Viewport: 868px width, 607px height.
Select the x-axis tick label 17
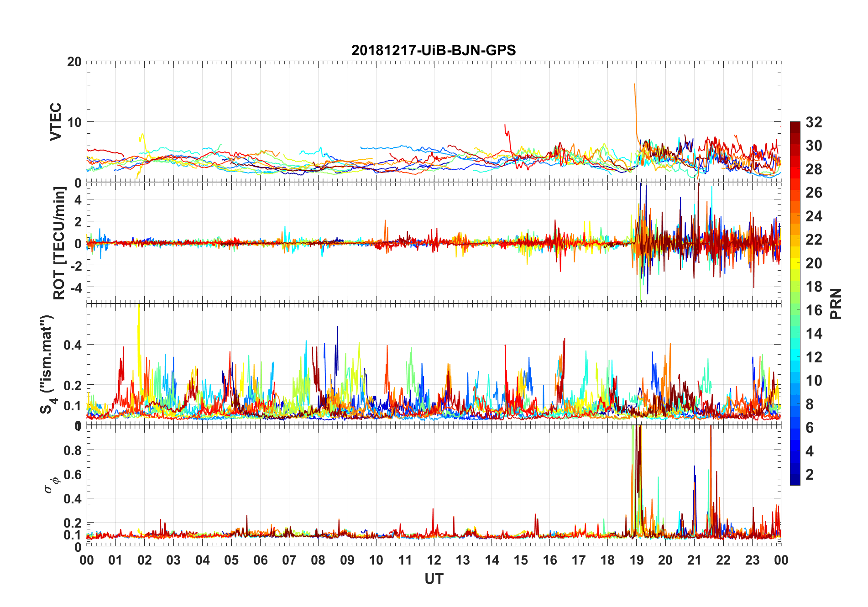pos(579,560)
